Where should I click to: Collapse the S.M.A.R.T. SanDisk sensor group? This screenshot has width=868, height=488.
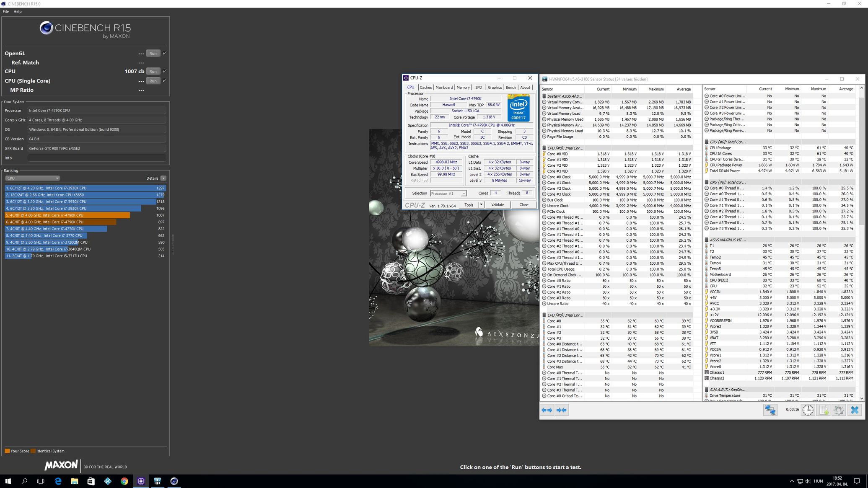coord(707,390)
